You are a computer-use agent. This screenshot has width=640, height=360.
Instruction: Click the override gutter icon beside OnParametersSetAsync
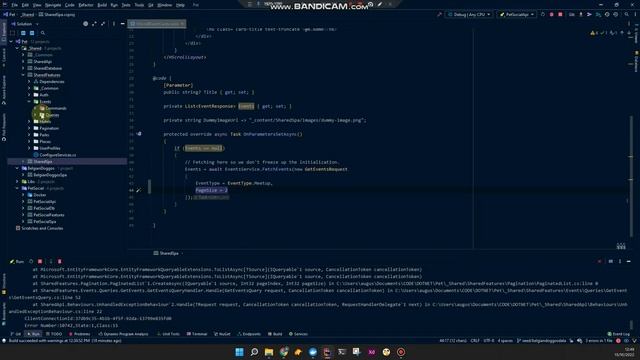coord(139,134)
